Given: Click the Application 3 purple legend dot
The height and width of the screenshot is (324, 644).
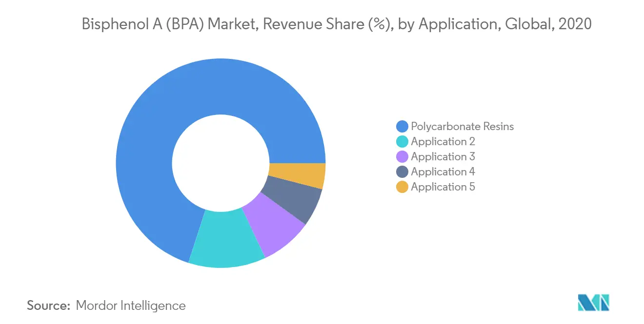Looking at the screenshot, I should point(402,157).
